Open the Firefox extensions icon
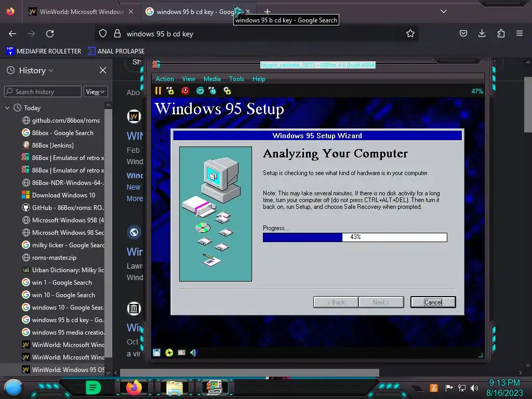The height and width of the screenshot is (399, 532). [x=501, y=34]
